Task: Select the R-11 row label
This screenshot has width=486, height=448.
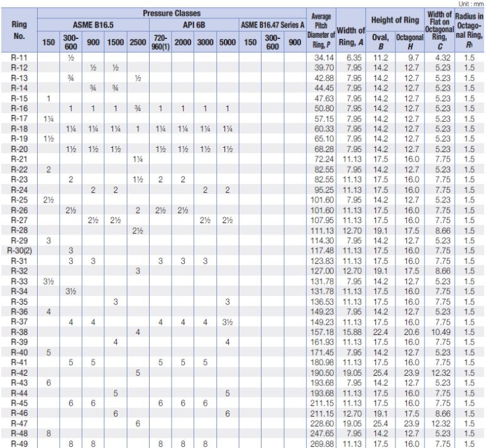Action: pos(19,58)
